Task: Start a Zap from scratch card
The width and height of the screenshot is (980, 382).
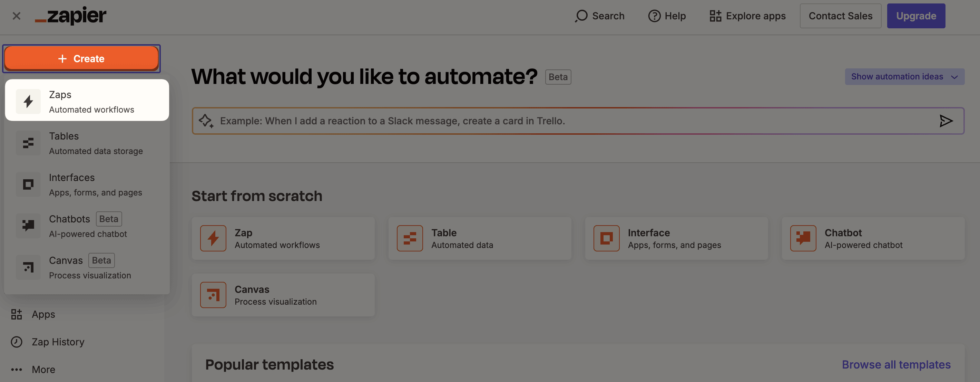Action: pyautogui.click(x=283, y=238)
